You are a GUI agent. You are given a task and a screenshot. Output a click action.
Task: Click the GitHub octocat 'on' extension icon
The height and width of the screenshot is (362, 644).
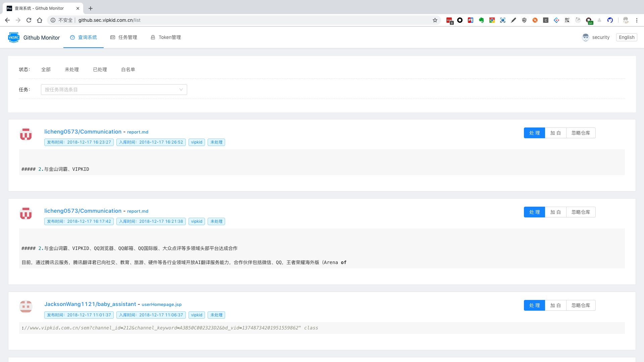(589, 21)
